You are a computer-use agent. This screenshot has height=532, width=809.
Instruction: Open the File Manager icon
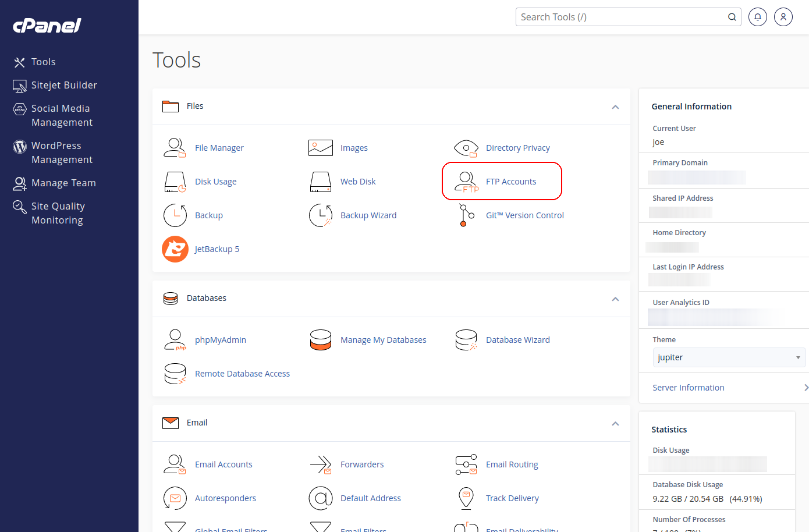click(175, 148)
